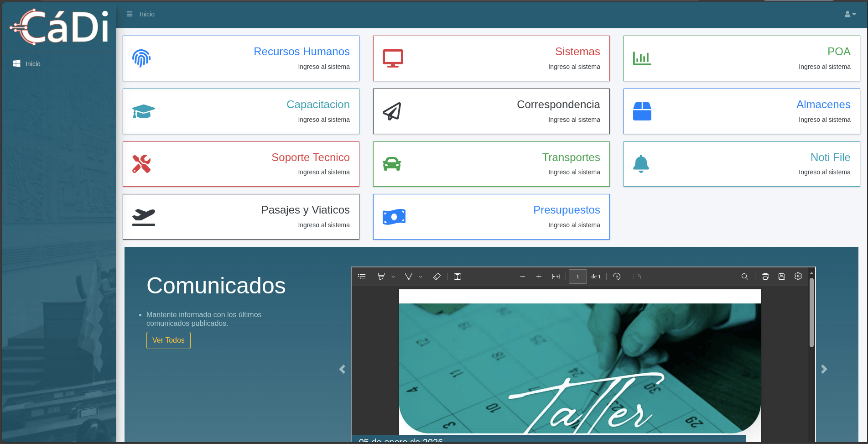Screen dimensions: 868x444
Task: Toggle the PDF viewer contents sidebar
Action: click(362, 277)
